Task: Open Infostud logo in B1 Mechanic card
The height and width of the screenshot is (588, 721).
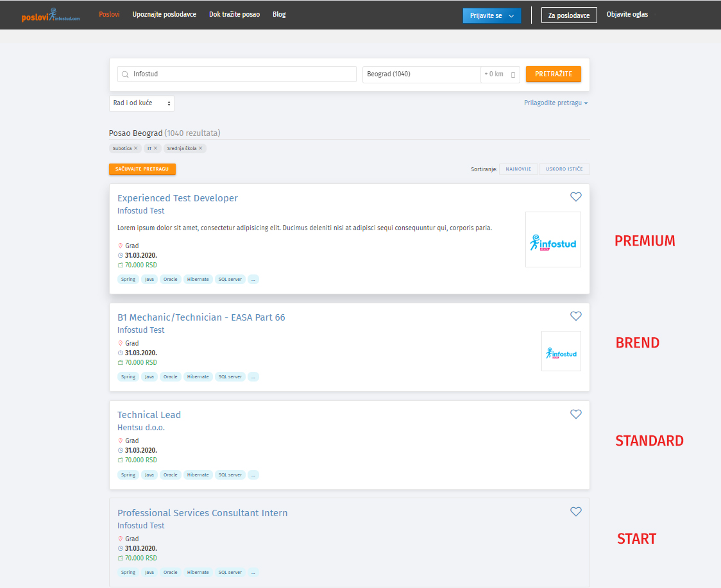Action: [561, 351]
